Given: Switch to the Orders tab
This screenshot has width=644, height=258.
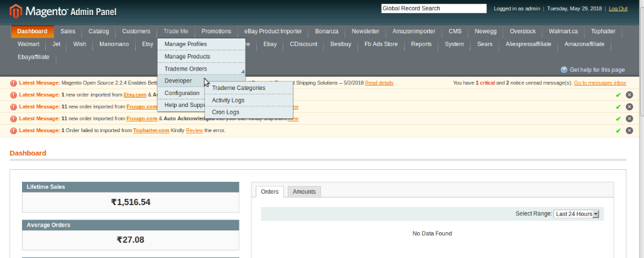Looking at the screenshot, I should tap(270, 192).
